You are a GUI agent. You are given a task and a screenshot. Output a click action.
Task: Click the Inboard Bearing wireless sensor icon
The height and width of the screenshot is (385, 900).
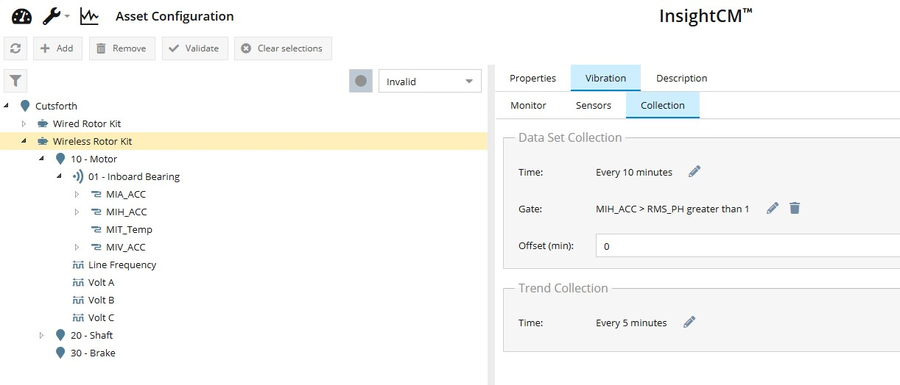78,177
